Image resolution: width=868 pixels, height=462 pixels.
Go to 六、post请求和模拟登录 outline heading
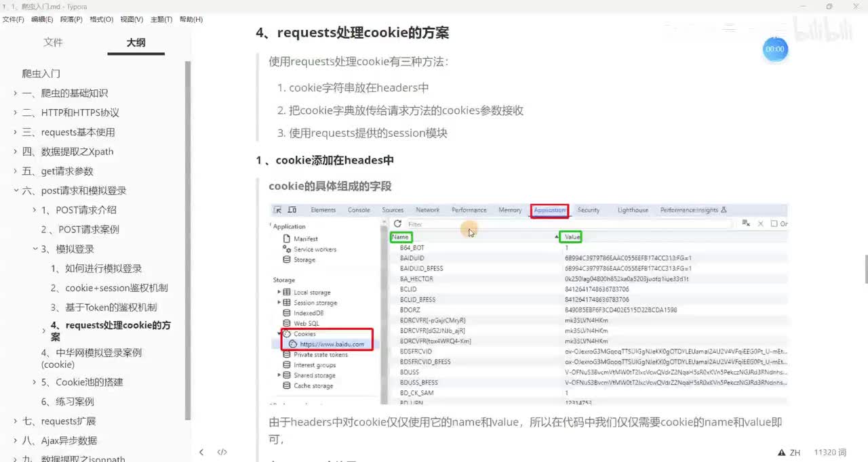pos(74,191)
